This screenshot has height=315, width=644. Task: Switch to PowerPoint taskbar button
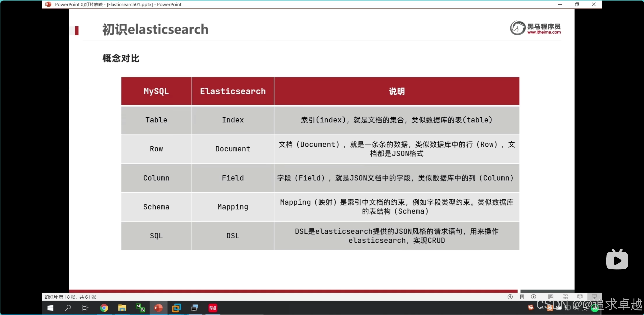click(158, 308)
